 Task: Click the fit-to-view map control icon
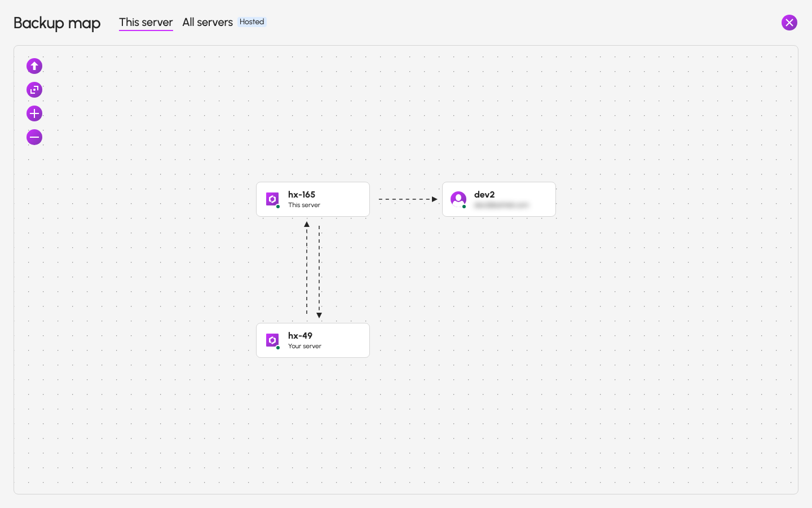click(x=34, y=90)
